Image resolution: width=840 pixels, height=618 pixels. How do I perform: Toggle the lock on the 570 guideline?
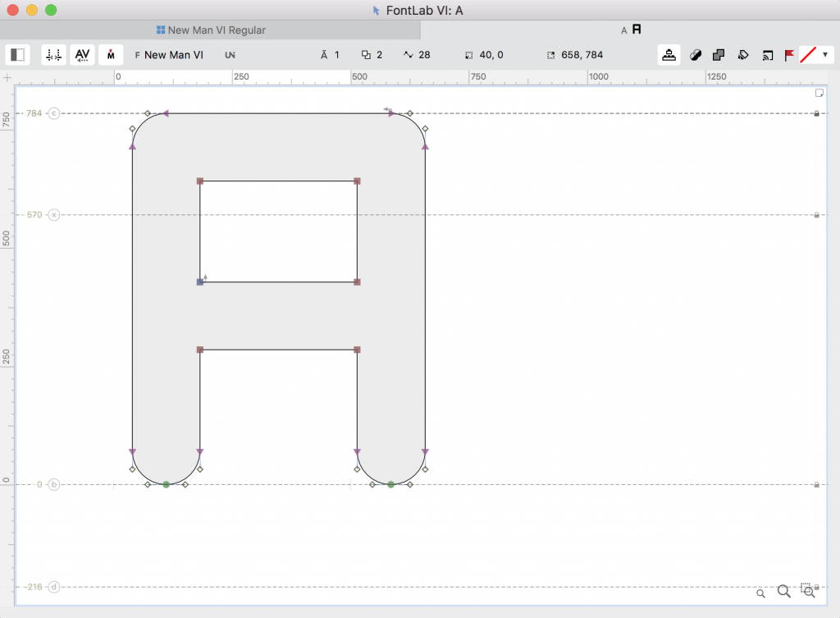[x=816, y=215]
